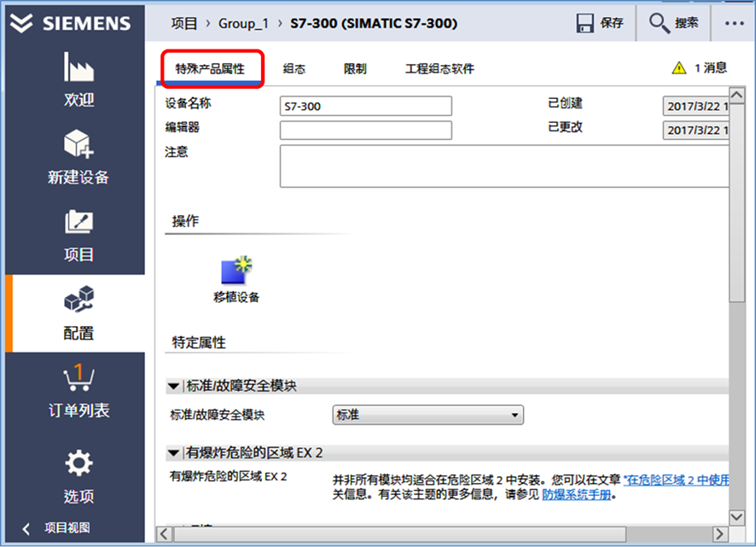Click the 设备名称 field containing S7-300
The image size is (756, 547).
[366, 106]
